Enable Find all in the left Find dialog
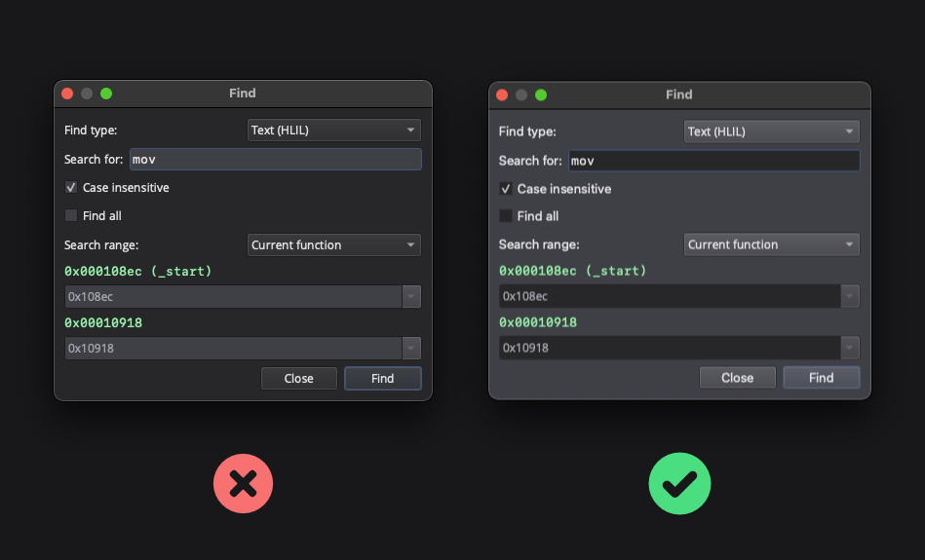925x560 pixels. point(71,215)
